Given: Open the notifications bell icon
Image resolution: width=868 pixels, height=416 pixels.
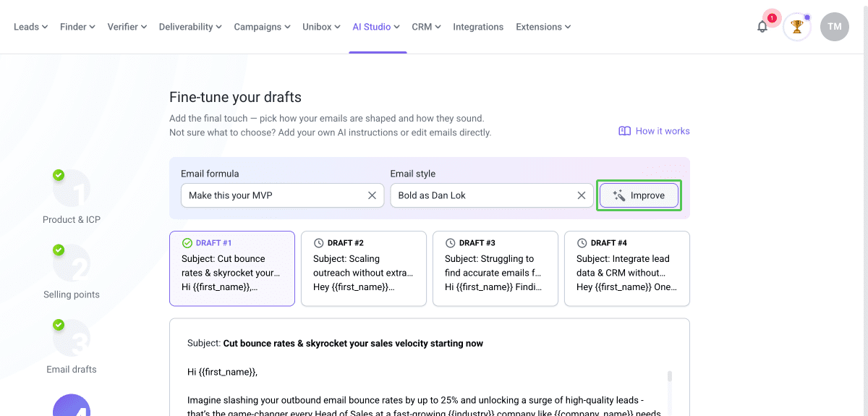Looking at the screenshot, I should [x=762, y=27].
